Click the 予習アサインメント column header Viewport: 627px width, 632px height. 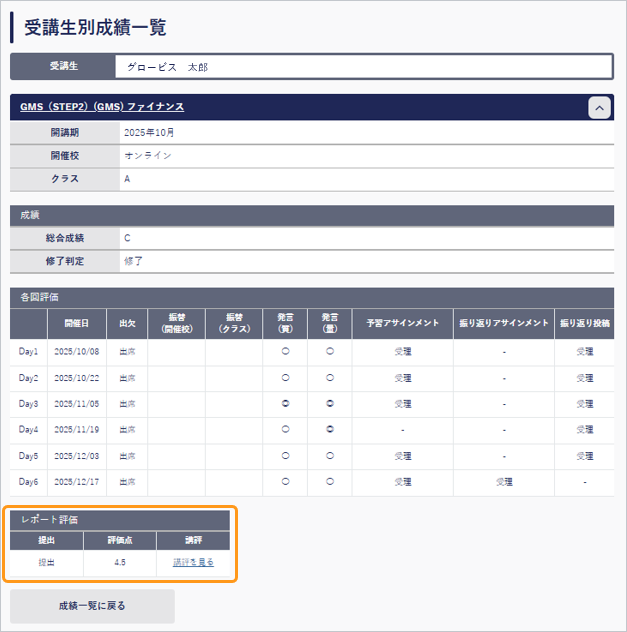(x=402, y=323)
